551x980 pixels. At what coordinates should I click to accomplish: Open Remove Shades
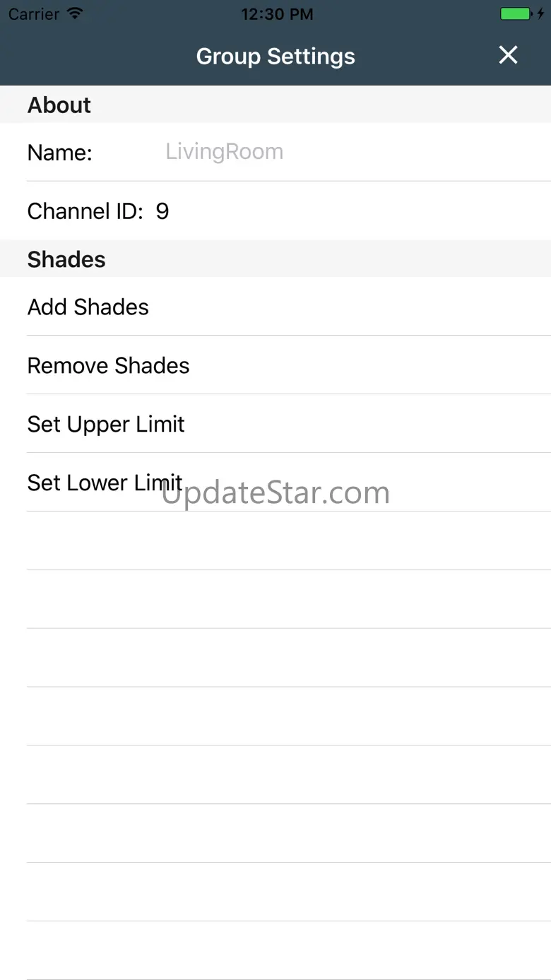click(109, 365)
